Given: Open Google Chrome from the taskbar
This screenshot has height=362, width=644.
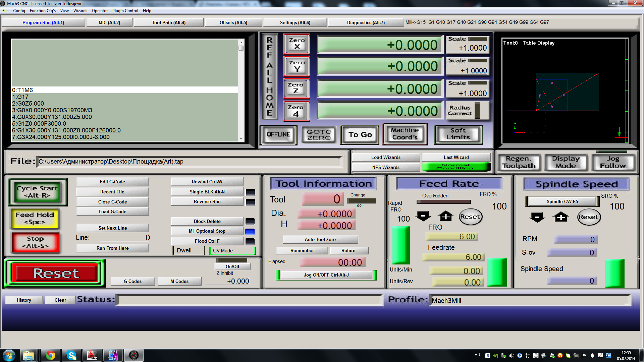Looking at the screenshot, I should 51,355.
